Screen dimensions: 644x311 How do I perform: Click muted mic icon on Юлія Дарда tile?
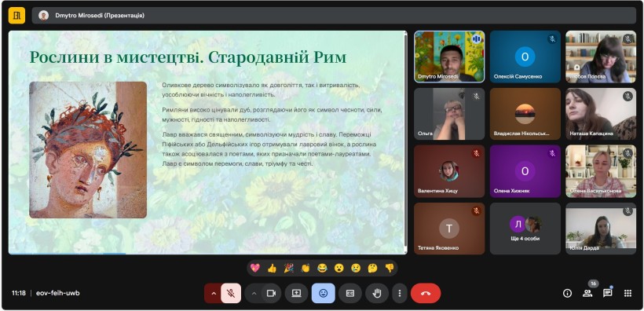pyautogui.click(x=628, y=210)
